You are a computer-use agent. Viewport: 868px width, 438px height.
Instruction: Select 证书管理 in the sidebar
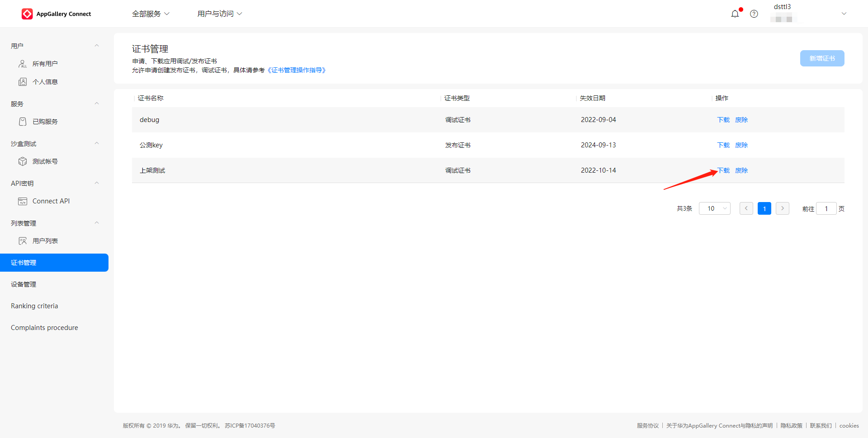click(54, 263)
